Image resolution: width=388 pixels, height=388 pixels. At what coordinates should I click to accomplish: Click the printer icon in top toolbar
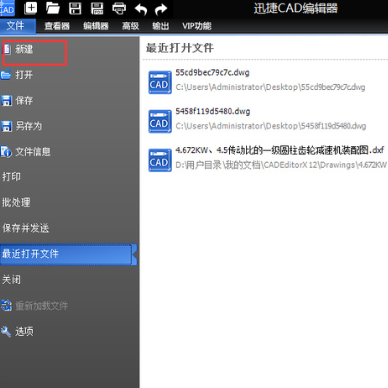pos(119,8)
